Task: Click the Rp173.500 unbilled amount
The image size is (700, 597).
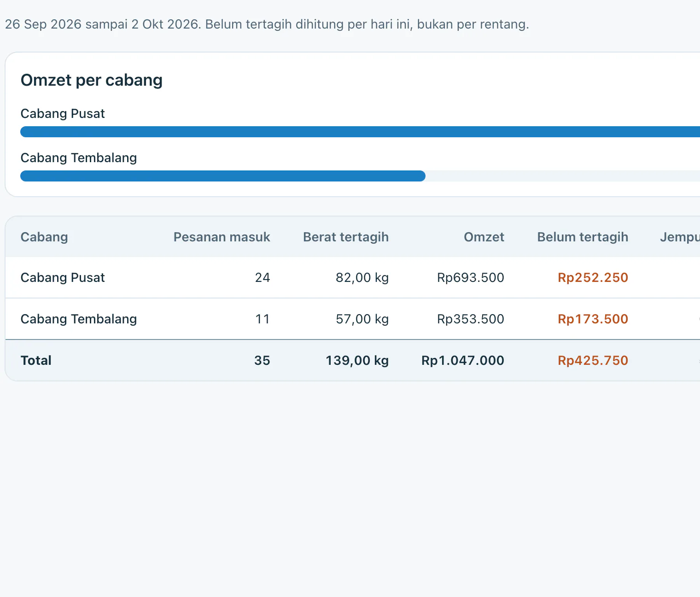Action: [x=593, y=319]
